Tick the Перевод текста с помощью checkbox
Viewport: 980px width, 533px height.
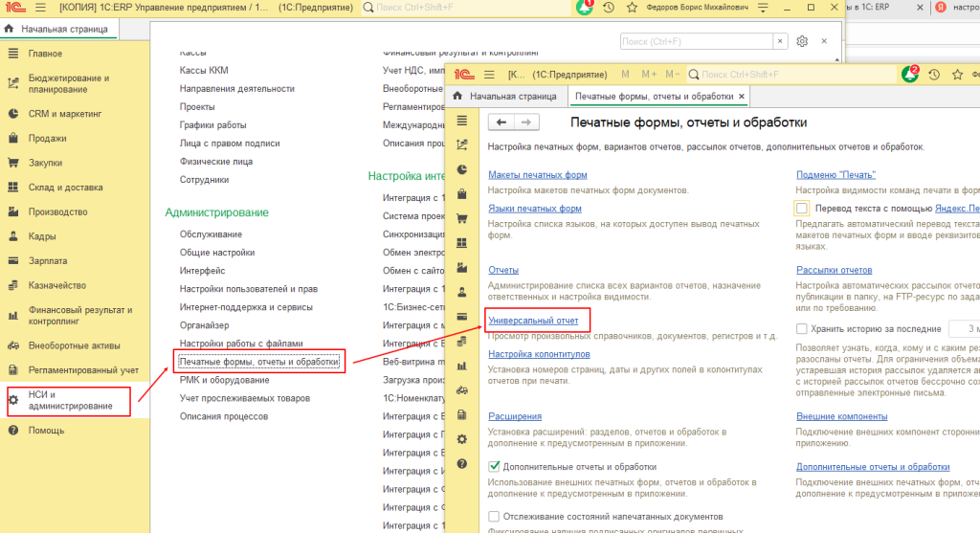pos(802,208)
